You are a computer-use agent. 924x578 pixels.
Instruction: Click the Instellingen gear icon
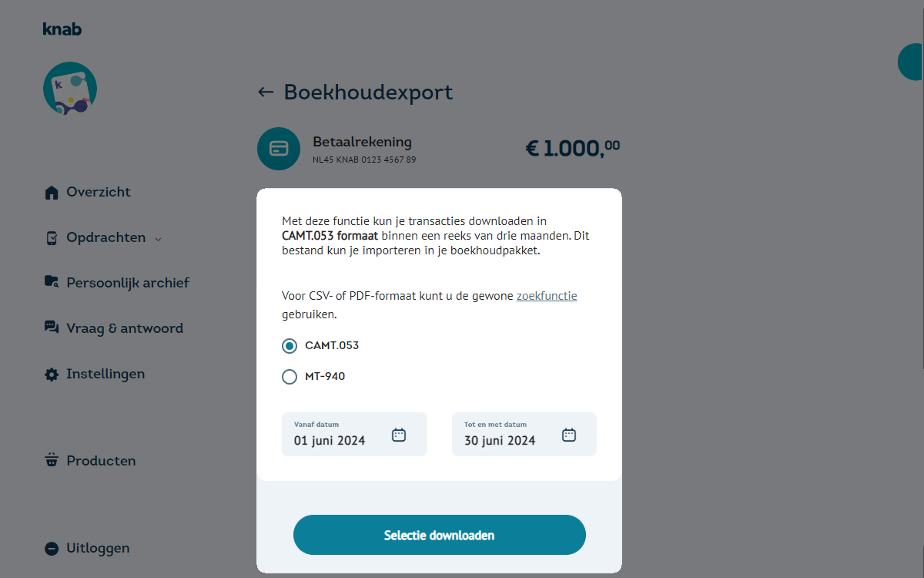tap(52, 375)
